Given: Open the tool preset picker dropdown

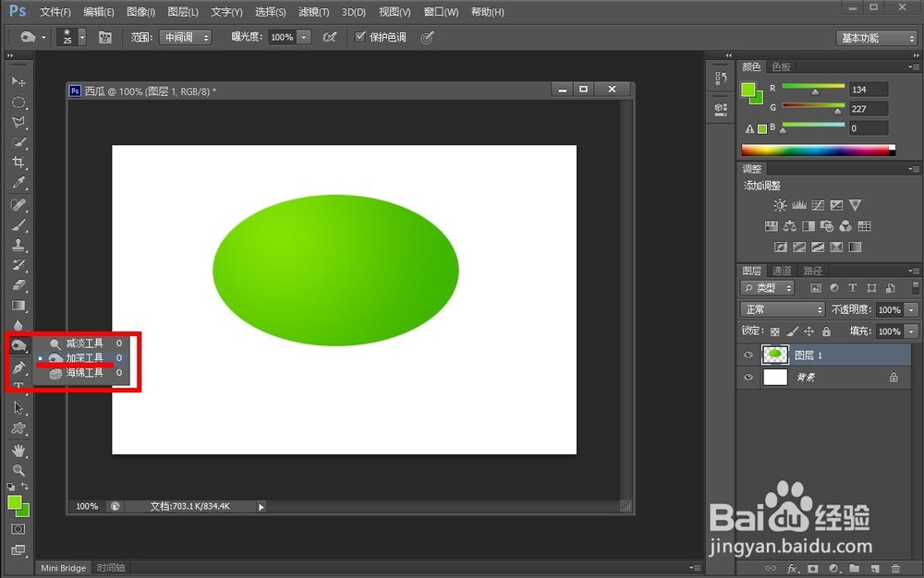Looking at the screenshot, I should pos(43,37).
